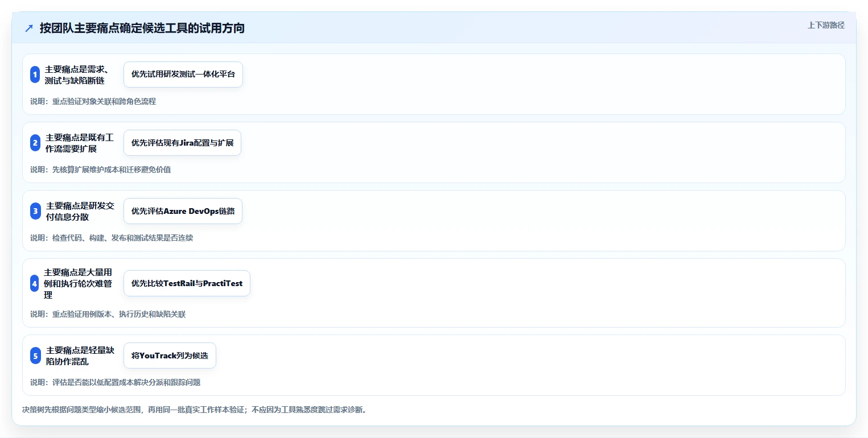This screenshot has height=438, width=868.
Task: Click text 主要痛点是轻量缺陷协作混乱
Action: coord(80,356)
